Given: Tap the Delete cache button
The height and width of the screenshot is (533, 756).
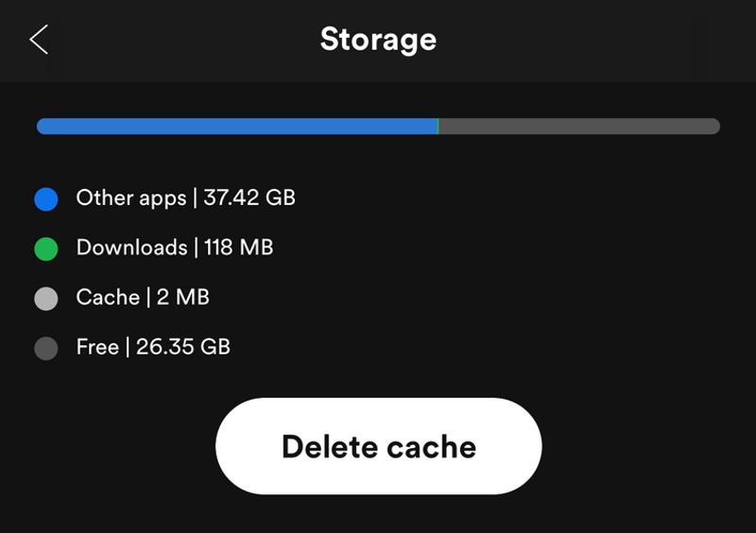Looking at the screenshot, I should pyautogui.click(x=378, y=446).
